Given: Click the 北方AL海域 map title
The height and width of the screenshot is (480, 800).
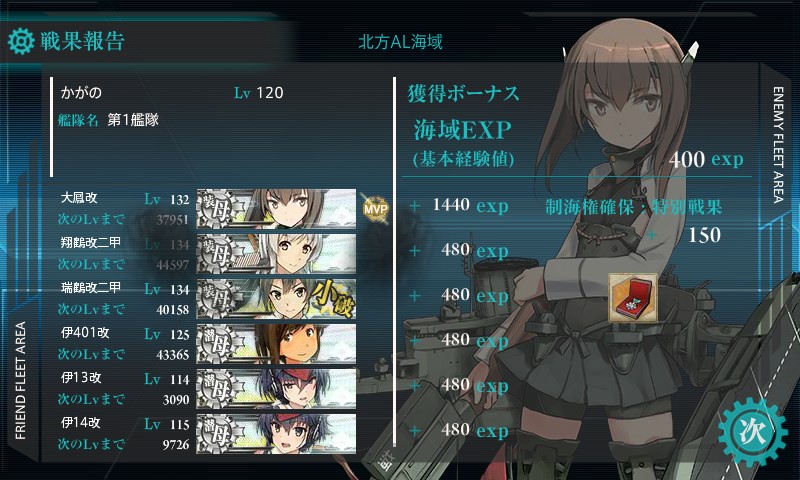Looking at the screenshot, I should pyautogui.click(x=400, y=42).
